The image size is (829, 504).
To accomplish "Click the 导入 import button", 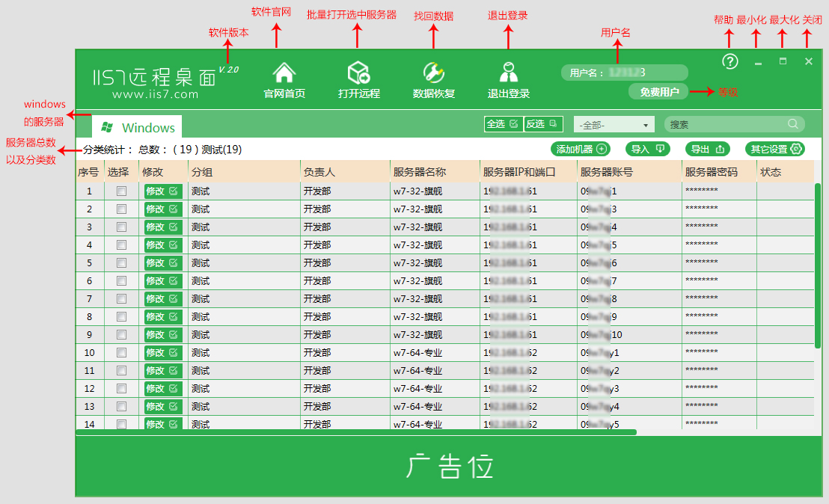I will [648, 149].
